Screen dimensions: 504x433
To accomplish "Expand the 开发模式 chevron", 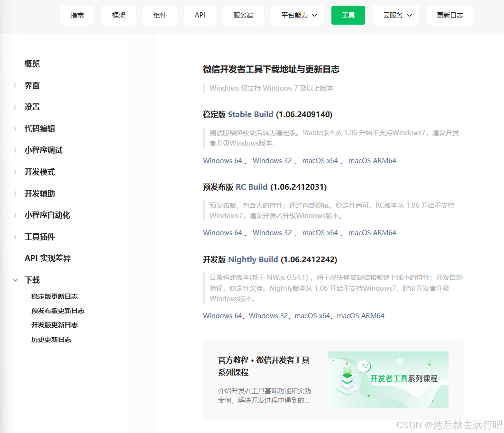I will click(15, 172).
